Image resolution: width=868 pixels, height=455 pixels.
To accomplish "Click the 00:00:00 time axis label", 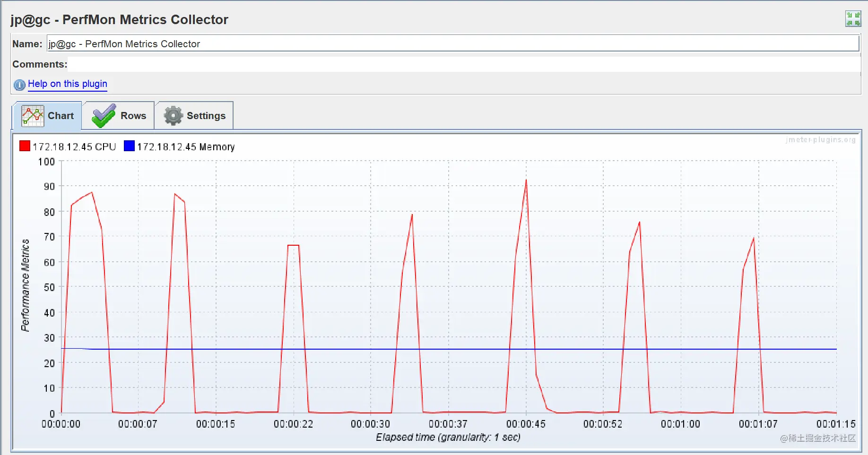I will coord(61,424).
